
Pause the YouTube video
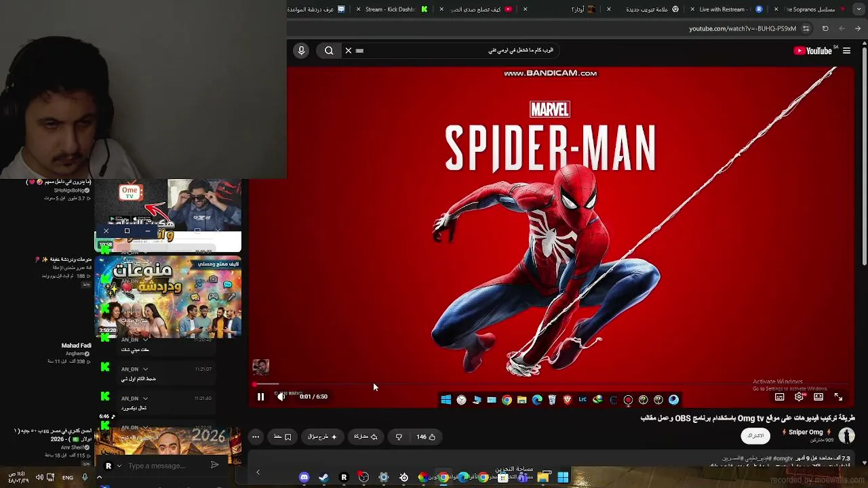click(x=260, y=397)
